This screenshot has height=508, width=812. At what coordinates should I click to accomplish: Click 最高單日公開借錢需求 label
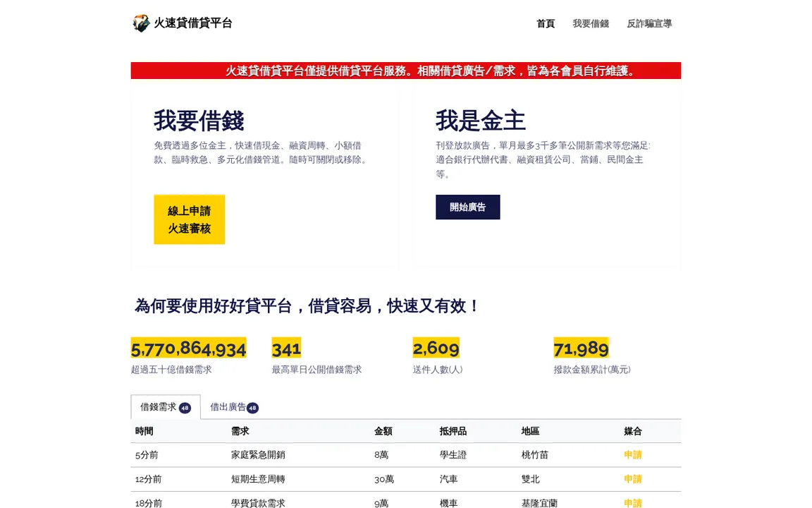pyautogui.click(x=316, y=370)
